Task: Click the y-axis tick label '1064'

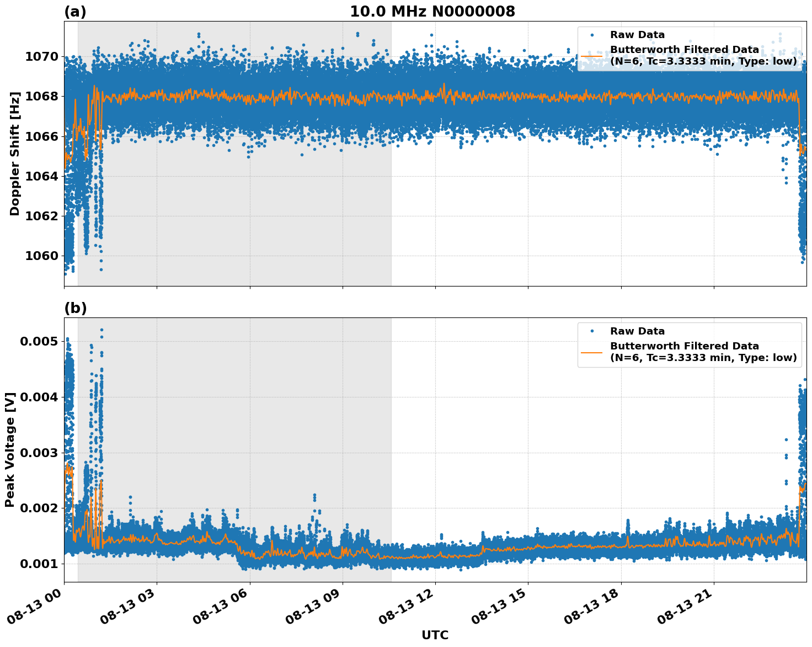Action: (42, 176)
